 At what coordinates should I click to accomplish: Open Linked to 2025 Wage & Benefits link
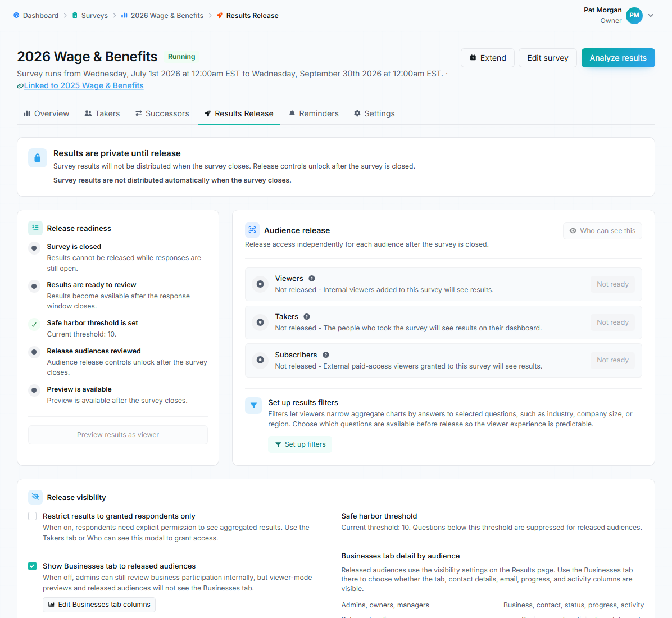point(84,85)
